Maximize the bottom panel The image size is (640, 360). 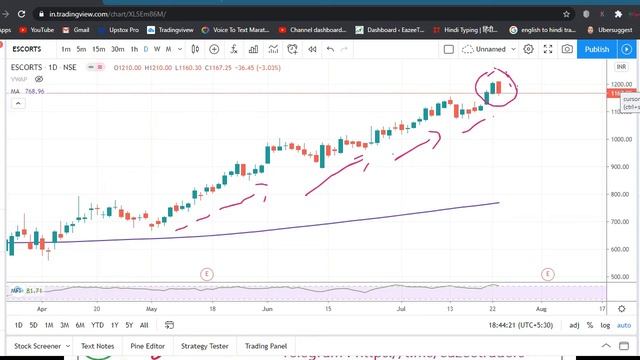pos(624,346)
